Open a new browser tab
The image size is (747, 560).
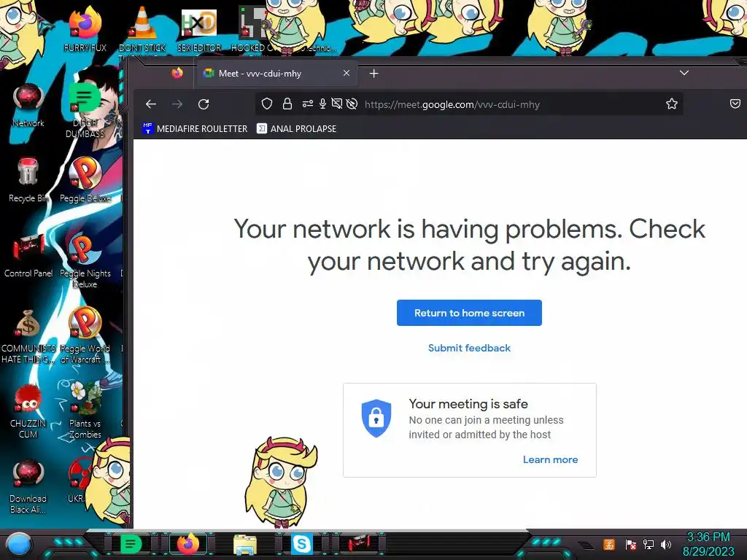click(374, 74)
